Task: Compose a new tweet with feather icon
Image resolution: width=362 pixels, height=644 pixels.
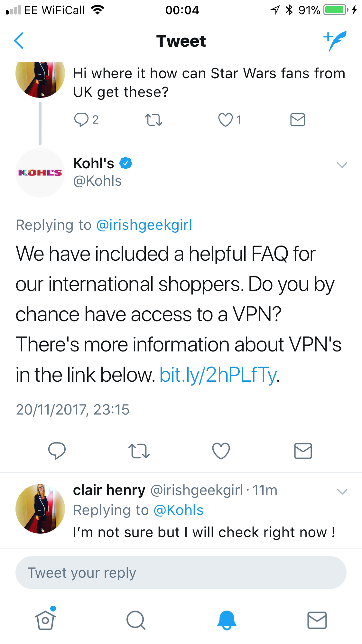Action: tap(335, 41)
